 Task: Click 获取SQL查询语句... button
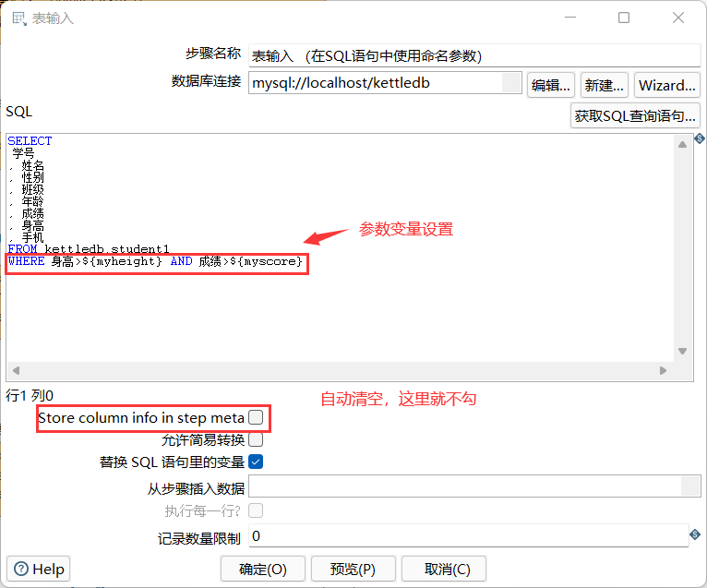(x=635, y=116)
